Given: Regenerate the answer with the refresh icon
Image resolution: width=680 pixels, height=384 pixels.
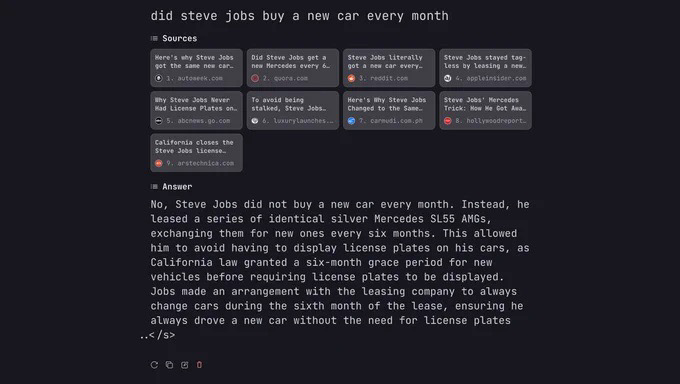Looking at the screenshot, I should tap(154, 365).
